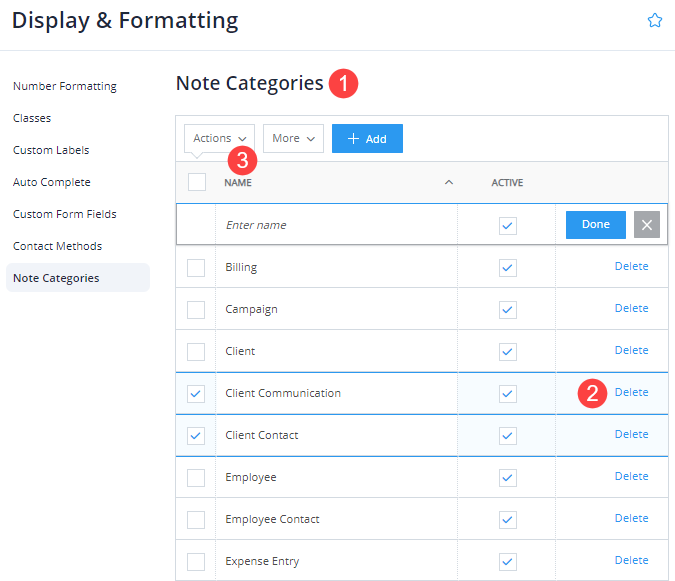Select the Expense Entry row checkbox

point(196,562)
